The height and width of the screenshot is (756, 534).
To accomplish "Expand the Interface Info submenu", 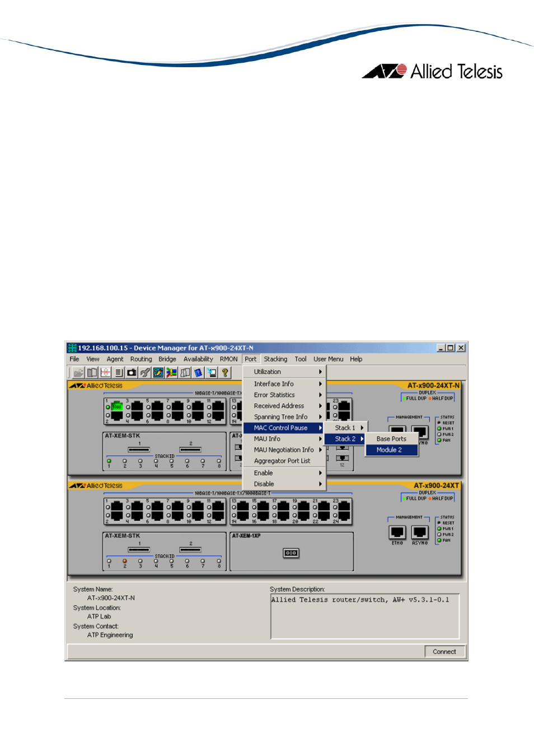I will click(x=284, y=384).
